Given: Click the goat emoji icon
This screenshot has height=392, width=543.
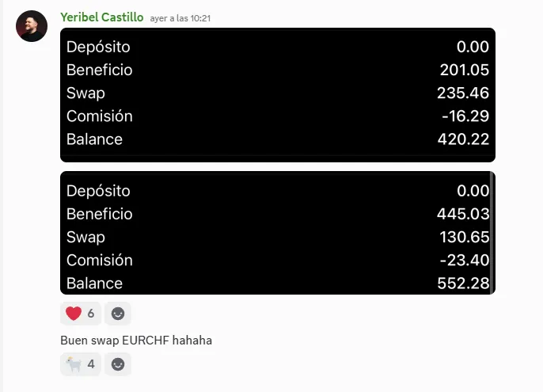Looking at the screenshot, I should pos(74,364).
